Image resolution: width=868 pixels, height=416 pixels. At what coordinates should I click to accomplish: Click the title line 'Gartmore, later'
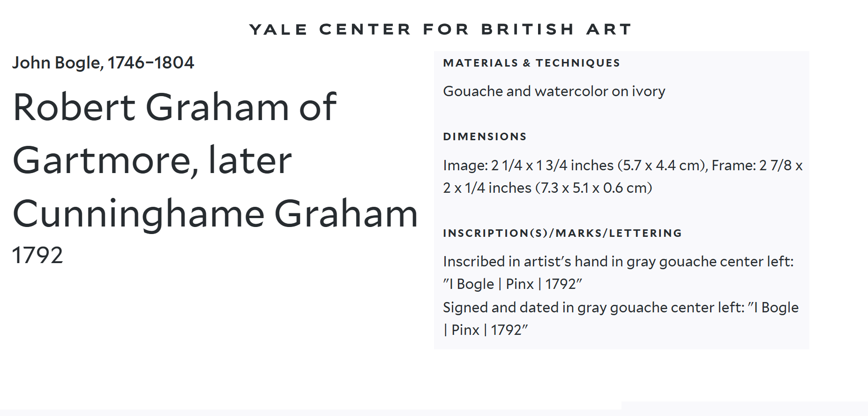pos(152,160)
